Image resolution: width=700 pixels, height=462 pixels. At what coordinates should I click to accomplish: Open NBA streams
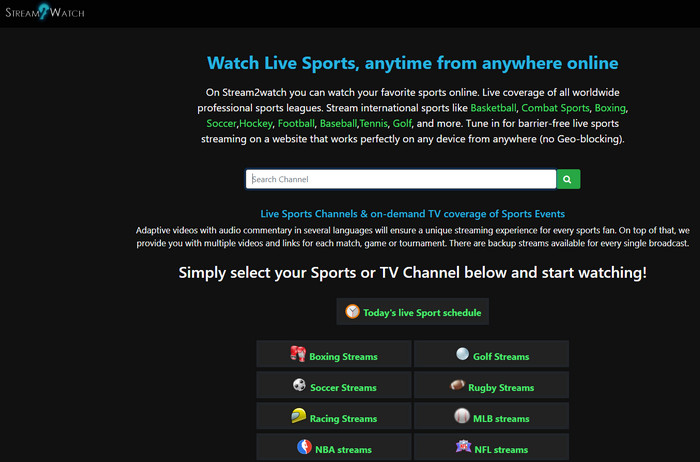(x=334, y=447)
